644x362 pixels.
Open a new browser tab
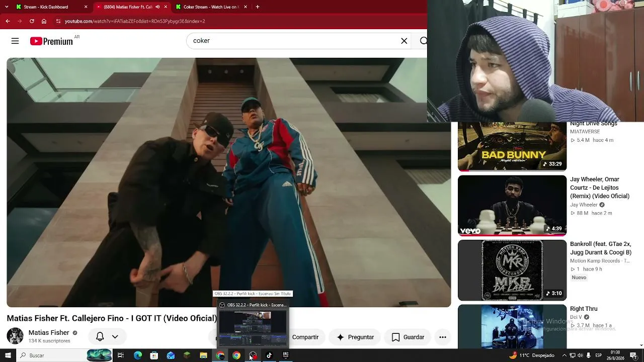(x=258, y=7)
